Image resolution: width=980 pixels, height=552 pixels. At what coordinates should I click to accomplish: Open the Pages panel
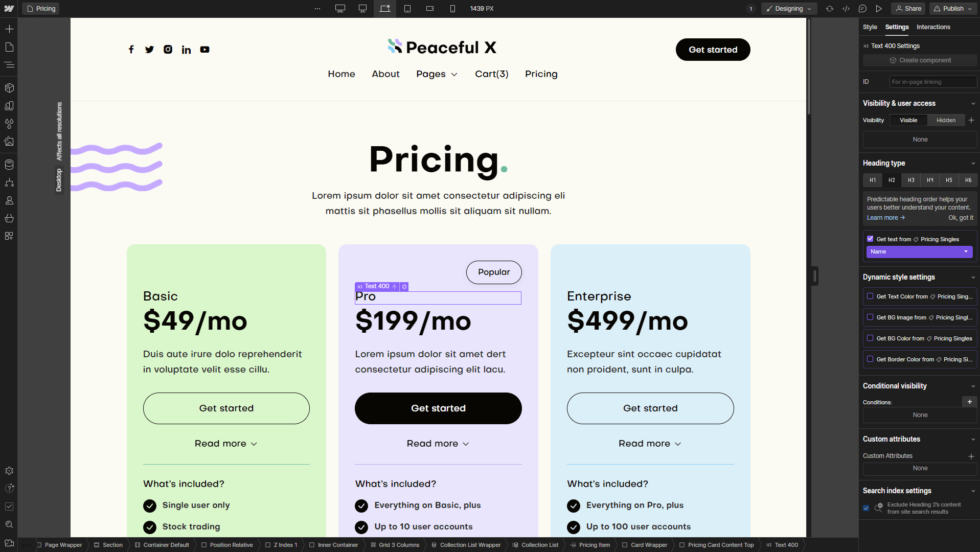[x=9, y=47]
